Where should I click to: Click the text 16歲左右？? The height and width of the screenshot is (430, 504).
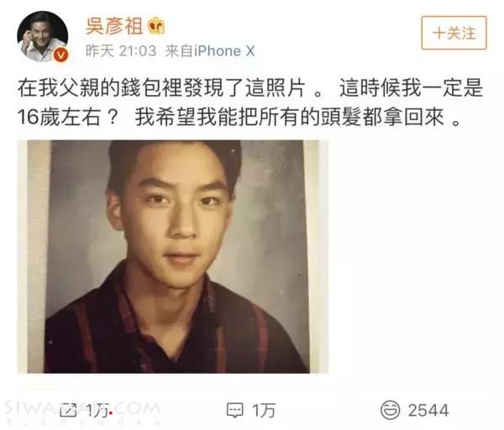67,117
